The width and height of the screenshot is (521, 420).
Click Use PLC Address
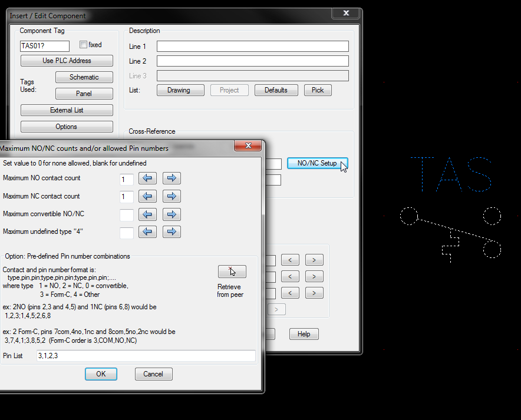click(67, 60)
